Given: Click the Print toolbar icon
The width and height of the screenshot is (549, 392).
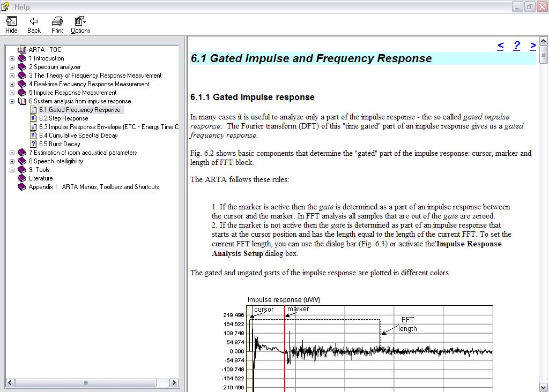Looking at the screenshot, I should [x=57, y=25].
